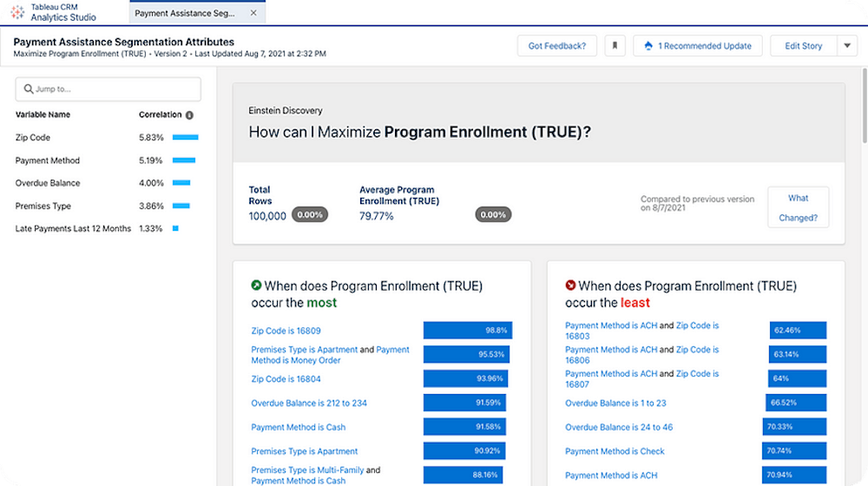Open the Zip Code is 16809 link
The image size is (868, 486).
click(286, 331)
